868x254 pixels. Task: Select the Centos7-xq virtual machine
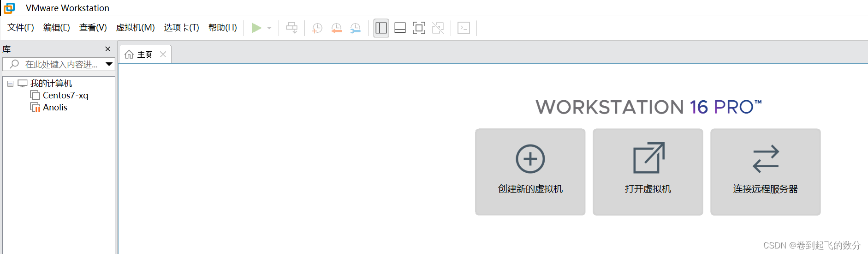65,96
